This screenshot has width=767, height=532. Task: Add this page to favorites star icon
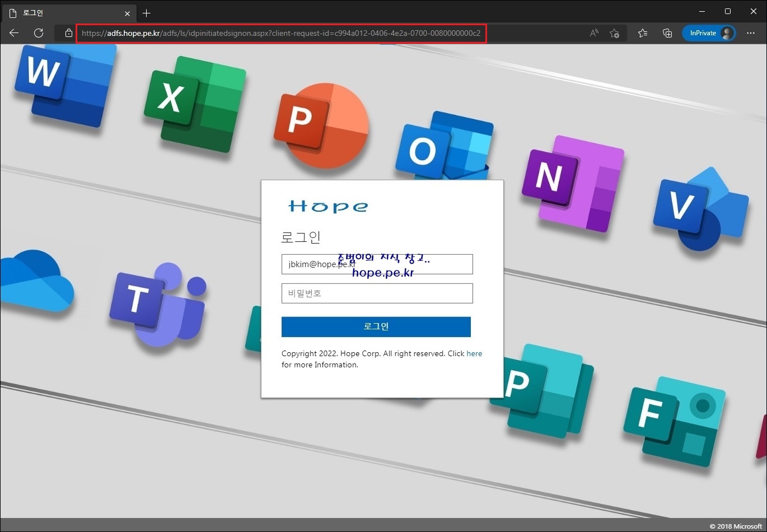pos(614,33)
